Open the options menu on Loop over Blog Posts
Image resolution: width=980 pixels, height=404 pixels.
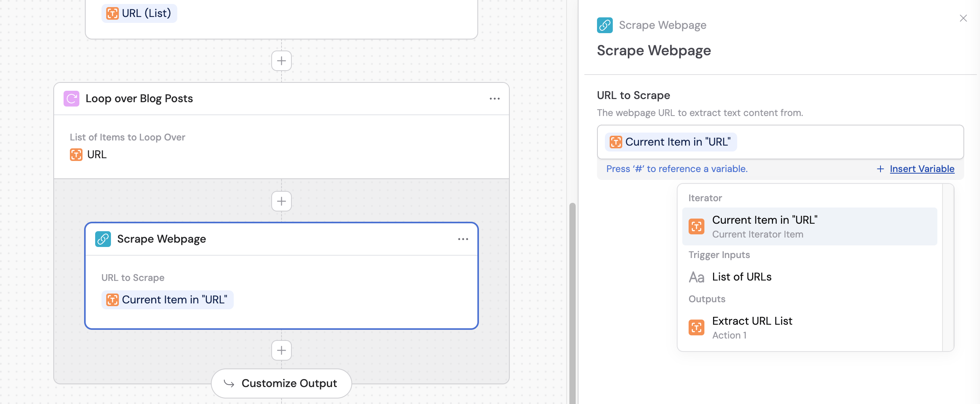tap(495, 99)
